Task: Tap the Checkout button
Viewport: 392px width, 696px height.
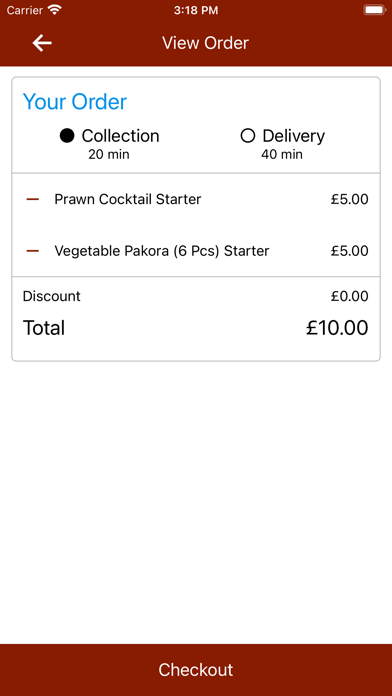Action: click(196, 670)
